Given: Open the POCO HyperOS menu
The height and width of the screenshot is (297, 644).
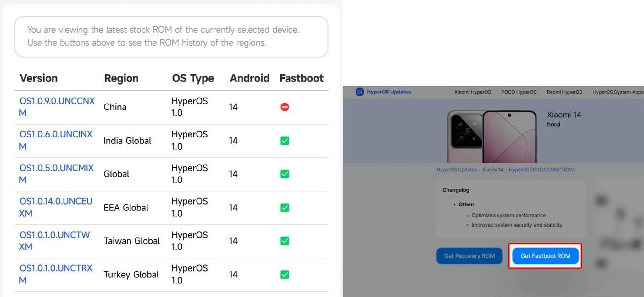Looking at the screenshot, I should (x=519, y=92).
